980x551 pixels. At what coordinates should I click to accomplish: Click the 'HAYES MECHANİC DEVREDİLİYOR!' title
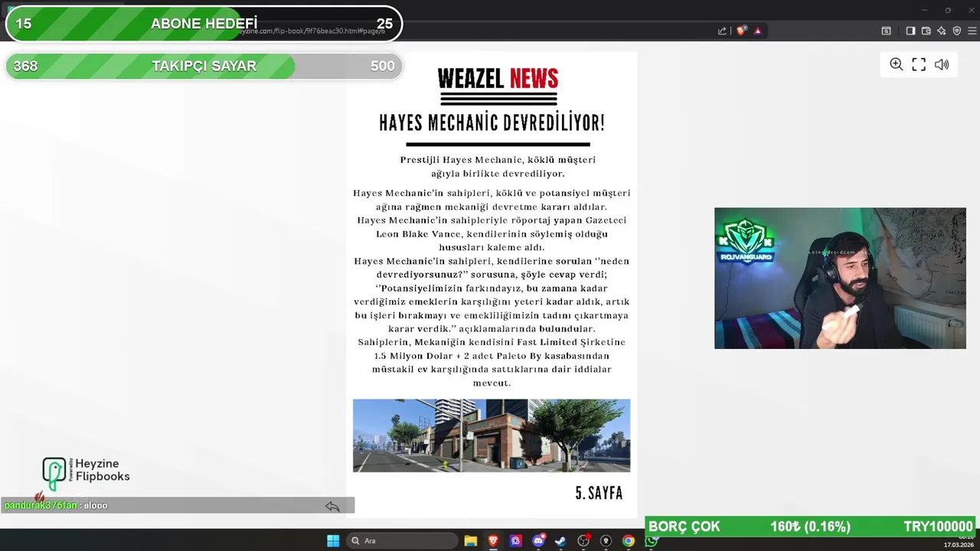pyautogui.click(x=492, y=122)
